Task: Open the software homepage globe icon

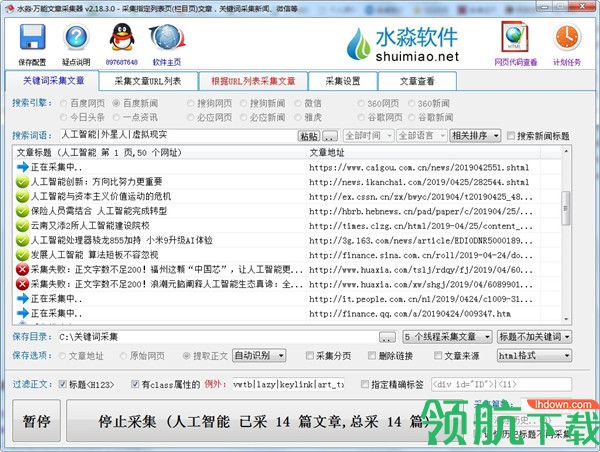Action: click(167, 38)
